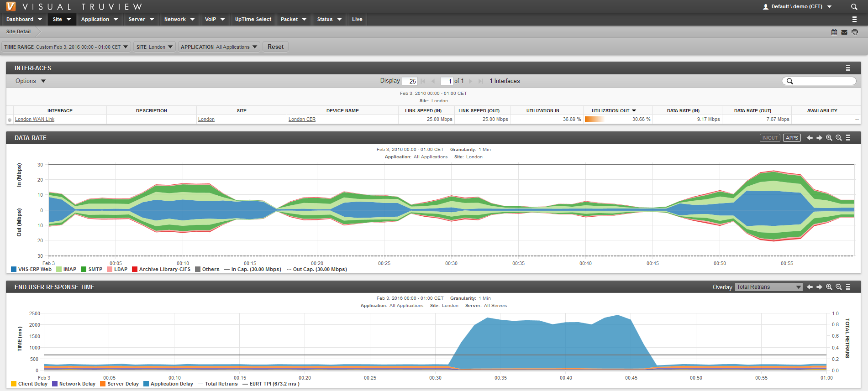
Task: Toggle Client Delay legend swatch
Action: click(14, 384)
